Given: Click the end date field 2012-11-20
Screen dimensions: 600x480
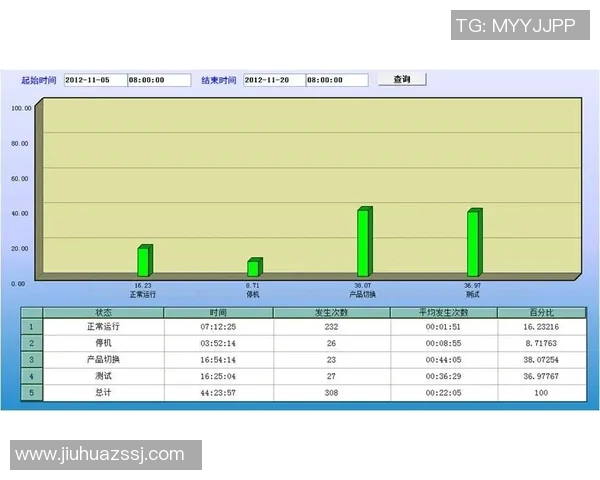Looking at the screenshot, I should click(x=272, y=80).
